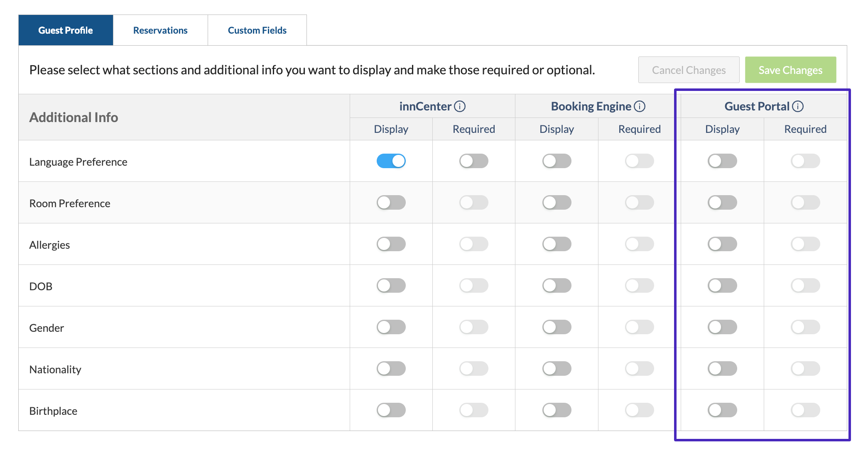The height and width of the screenshot is (475, 868).
Task: Turn on innCenter Display for Nationality
Action: [x=391, y=369]
